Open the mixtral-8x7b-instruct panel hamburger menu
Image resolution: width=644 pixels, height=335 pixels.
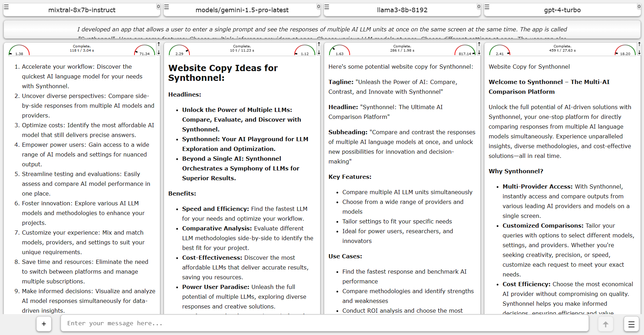[6, 7]
